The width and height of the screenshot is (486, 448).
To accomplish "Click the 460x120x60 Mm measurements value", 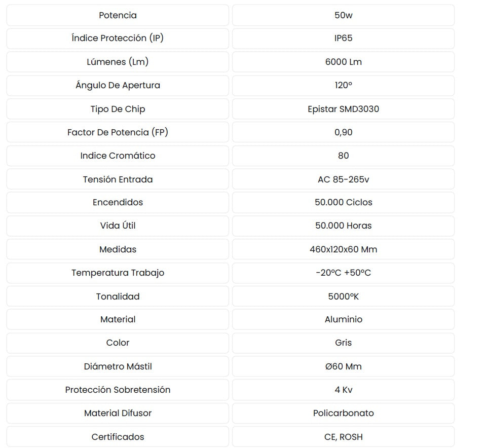I will pyautogui.click(x=343, y=249).
